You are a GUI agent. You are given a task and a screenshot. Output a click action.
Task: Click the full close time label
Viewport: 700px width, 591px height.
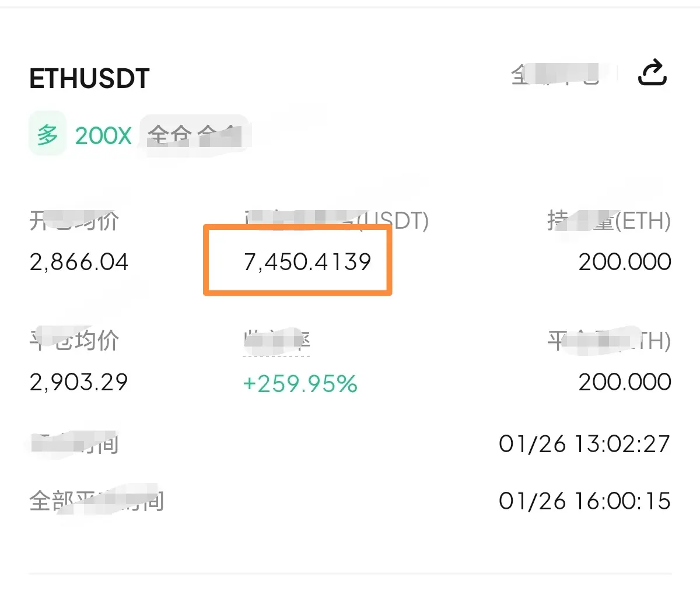pyautogui.click(x=96, y=501)
